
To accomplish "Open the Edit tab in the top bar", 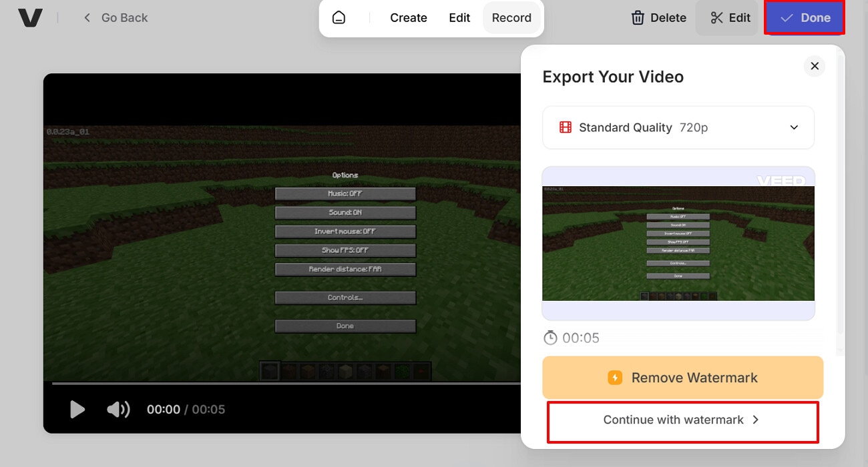I will click(x=459, y=18).
